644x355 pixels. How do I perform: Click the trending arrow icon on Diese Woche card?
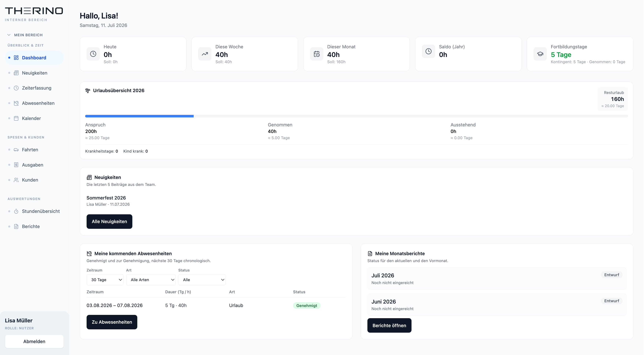tap(205, 54)
